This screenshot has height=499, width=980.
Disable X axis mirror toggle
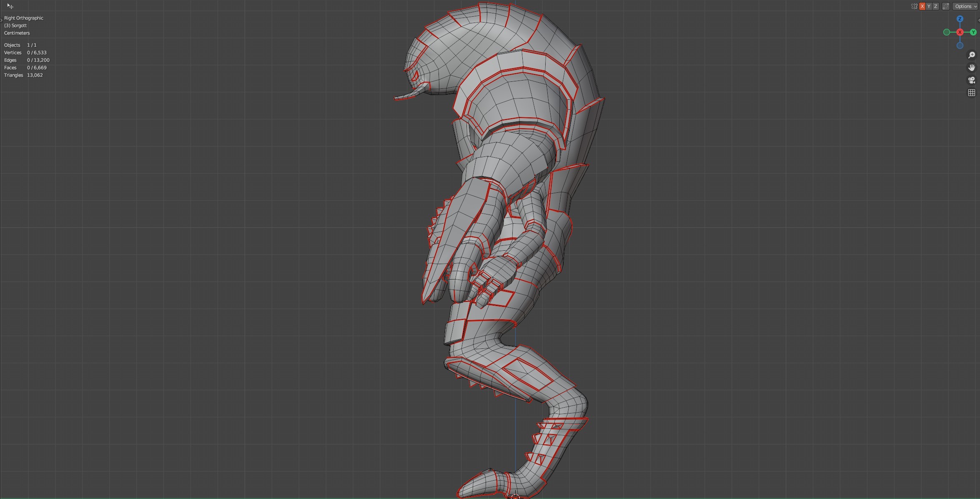pos(922,6)
